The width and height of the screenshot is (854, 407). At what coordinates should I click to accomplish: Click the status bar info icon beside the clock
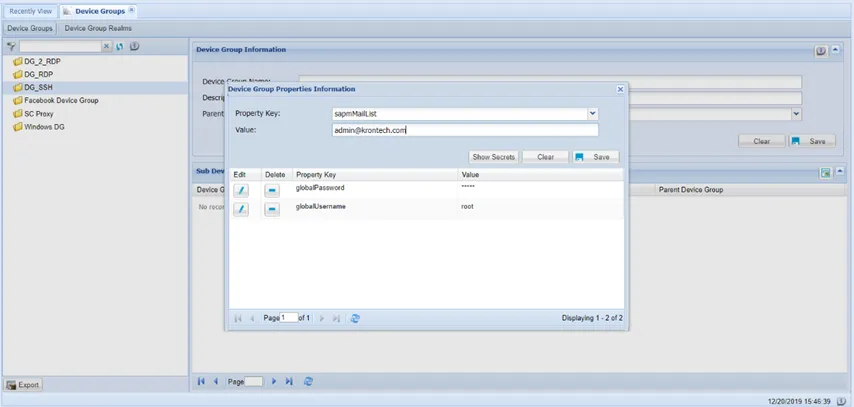pyautogui.click(x=841, y=401)
